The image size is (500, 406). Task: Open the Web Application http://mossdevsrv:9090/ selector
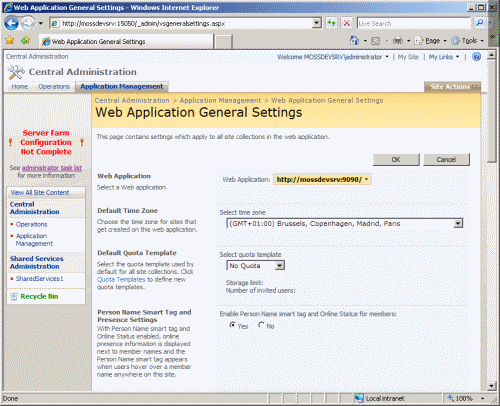pyautogui.click(x=322, y=179)
